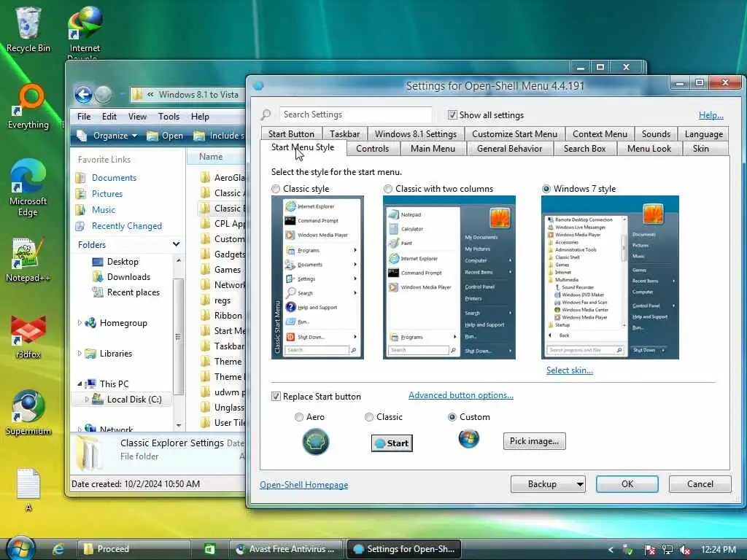Open the Documents favorite link
The height and width of the screenshot is (560, 747).
pyautogui.click(x=114, y=178)
